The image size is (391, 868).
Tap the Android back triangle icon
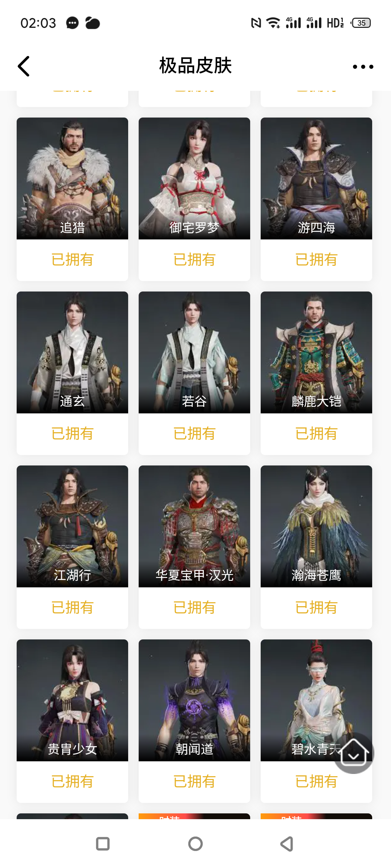287,844
